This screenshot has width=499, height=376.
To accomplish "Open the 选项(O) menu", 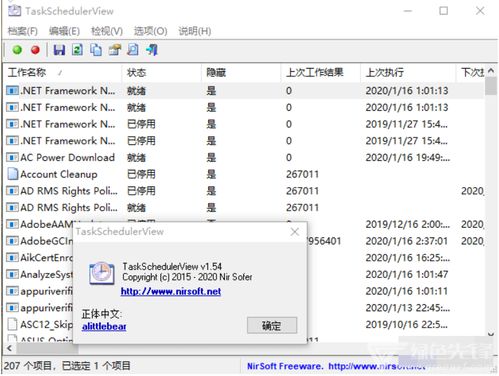I will pos(150,31).
